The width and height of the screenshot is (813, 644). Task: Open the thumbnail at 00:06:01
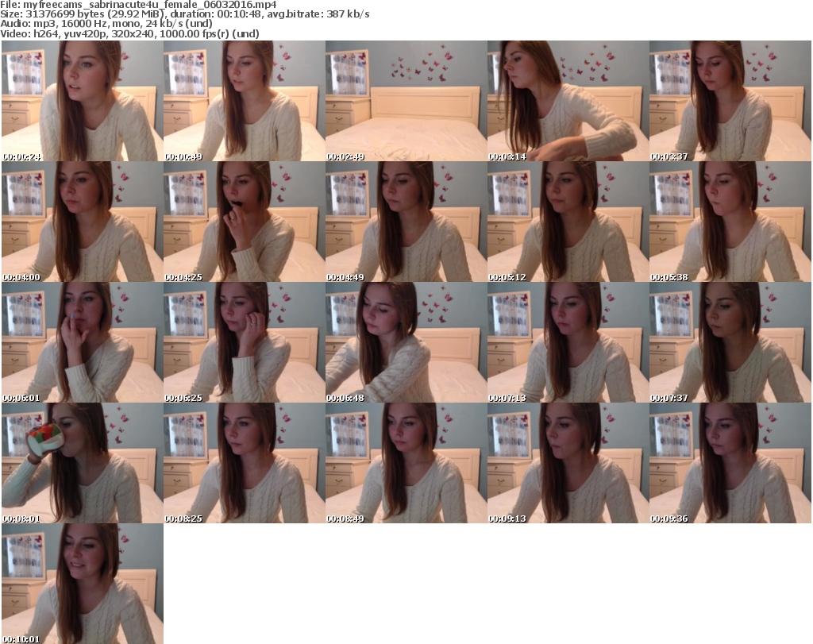click(x=82, y=342)
